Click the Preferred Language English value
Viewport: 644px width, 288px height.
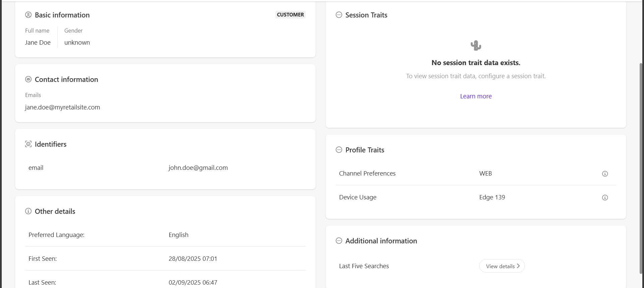coord(178,235)
